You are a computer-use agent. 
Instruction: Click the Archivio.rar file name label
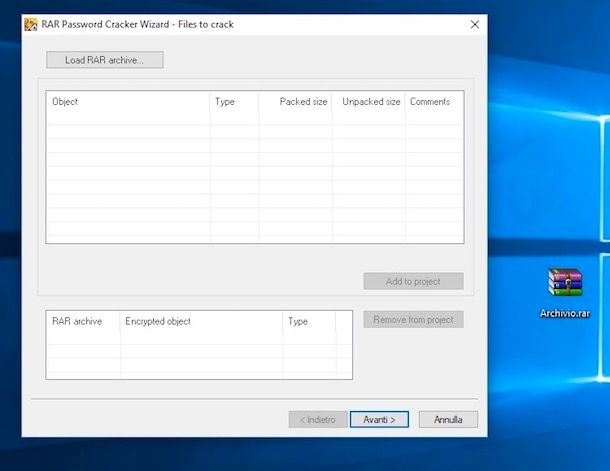(x=565, y=313)
